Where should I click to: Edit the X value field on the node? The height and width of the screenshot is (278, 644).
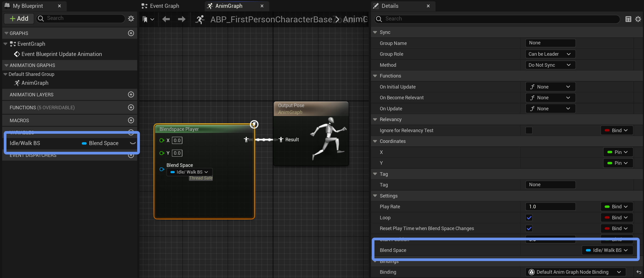[177, 140]
